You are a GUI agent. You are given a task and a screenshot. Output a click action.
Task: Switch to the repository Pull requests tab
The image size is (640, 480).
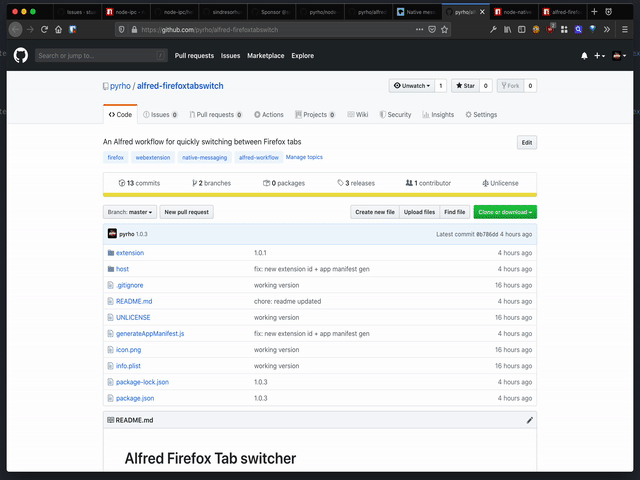click(x=216, y=115)
